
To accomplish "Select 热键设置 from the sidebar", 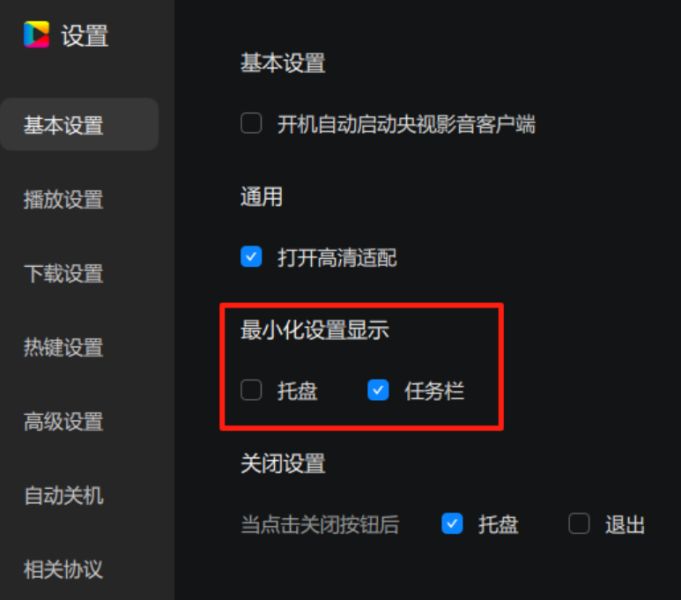I will (x=63, y=348).
